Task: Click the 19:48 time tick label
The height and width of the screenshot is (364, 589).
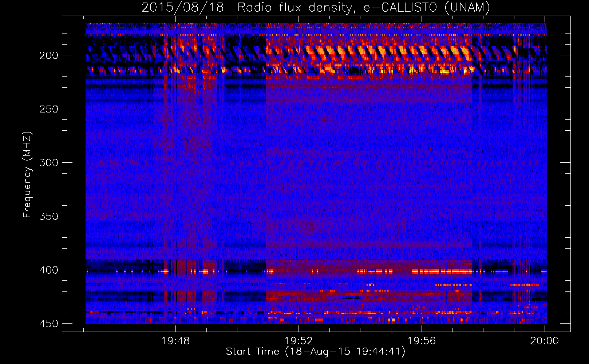Action: point(176,341)
